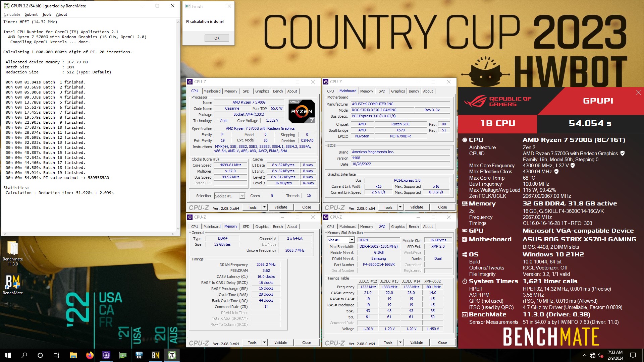Switch to GPUPI taskbar icon
The width and height of the screenshot is (644, 362).
point(172,355)
